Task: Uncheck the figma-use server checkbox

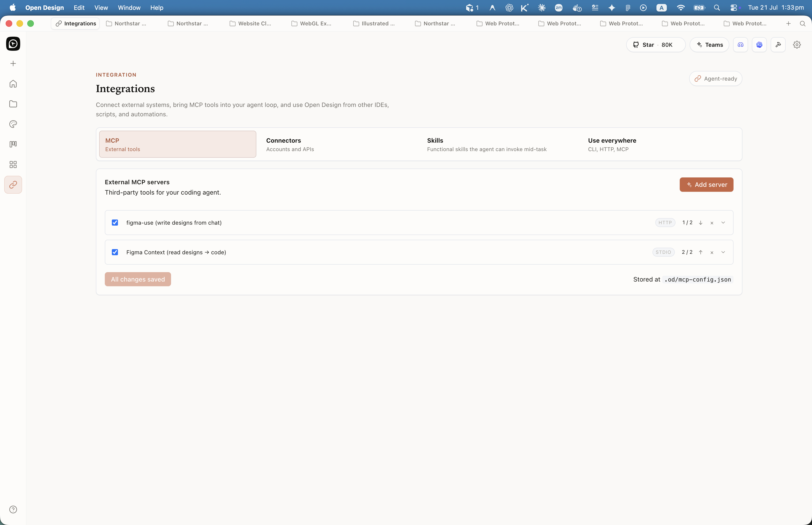Action: [115, 223]
